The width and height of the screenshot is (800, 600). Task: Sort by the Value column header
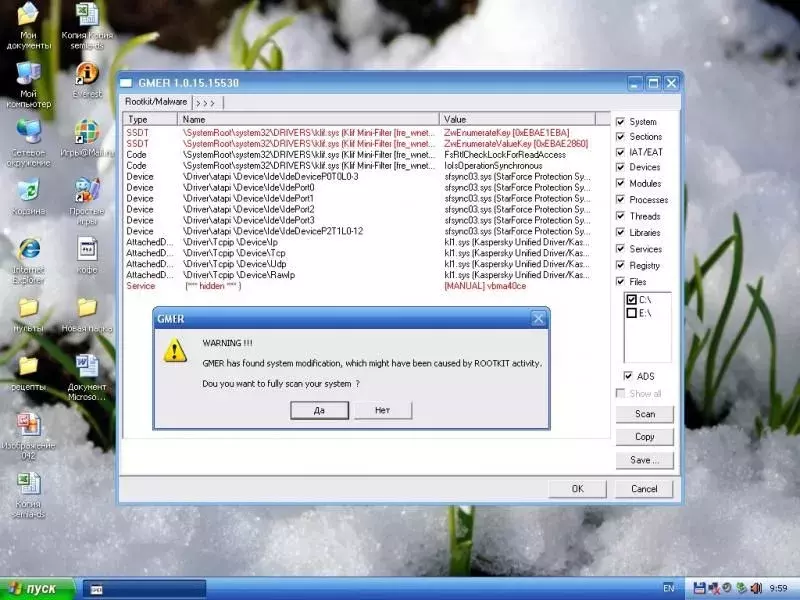pos(517,119)
